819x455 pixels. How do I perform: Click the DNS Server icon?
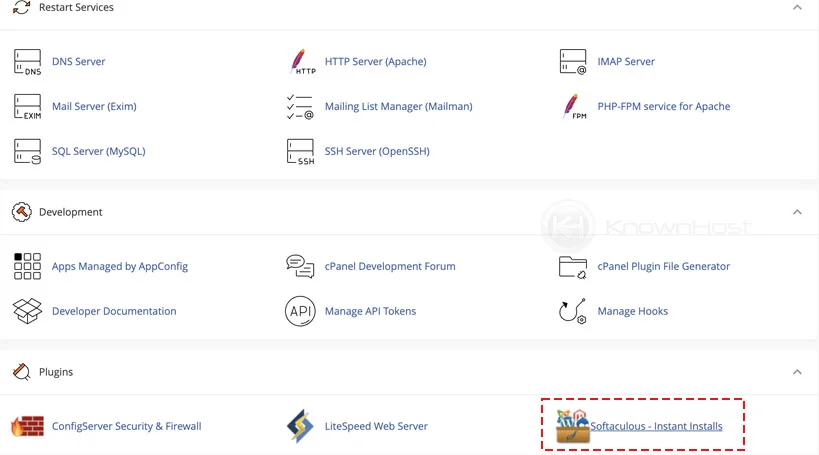(28, 62)
